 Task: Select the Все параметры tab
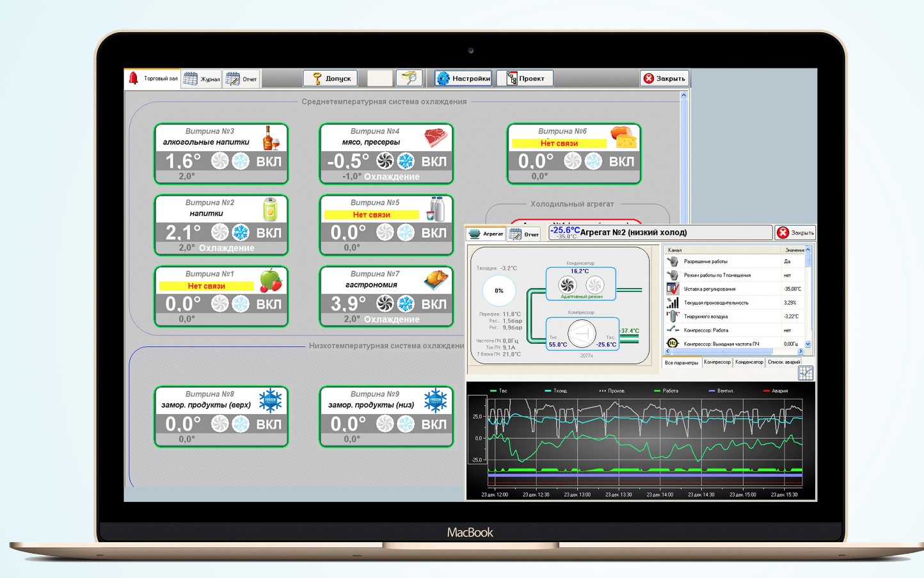click(x=681, y=363)
